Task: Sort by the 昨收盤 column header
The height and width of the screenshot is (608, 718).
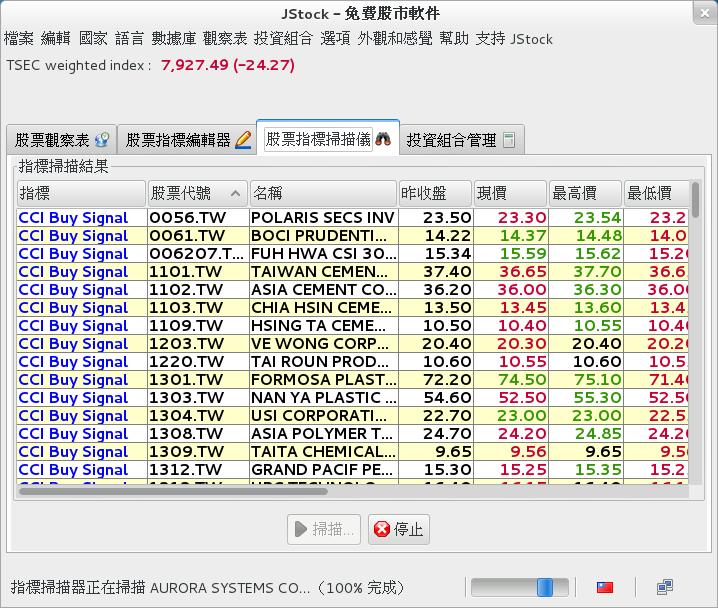Action: click(435, 193)
